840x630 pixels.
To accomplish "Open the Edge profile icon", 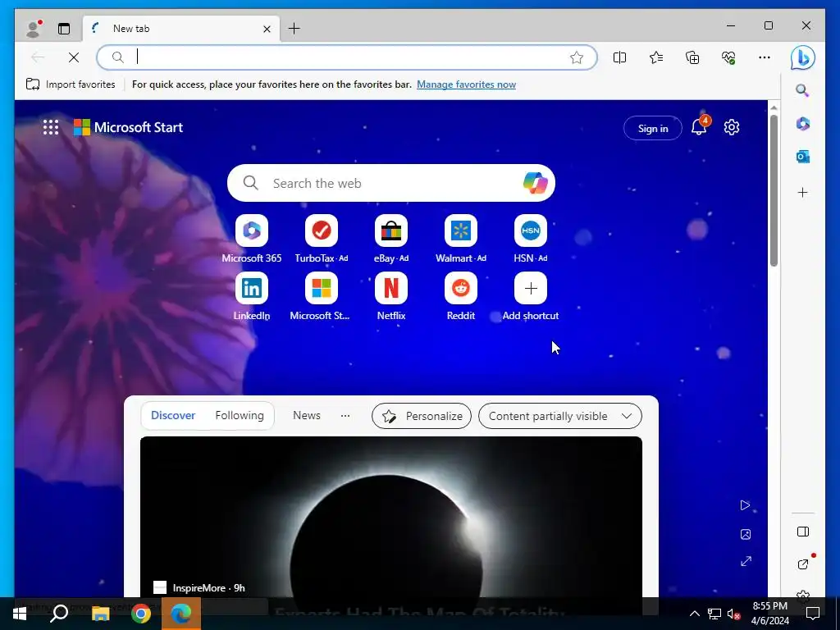I will [x=34, y=29].
